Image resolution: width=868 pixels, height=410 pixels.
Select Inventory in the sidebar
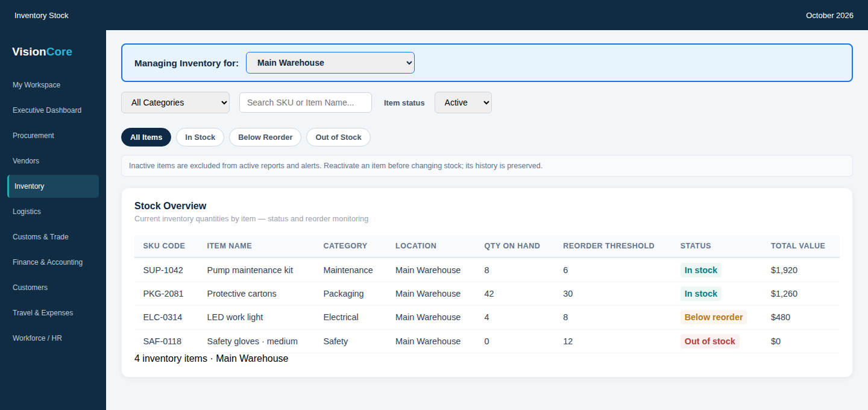(53, 186)
